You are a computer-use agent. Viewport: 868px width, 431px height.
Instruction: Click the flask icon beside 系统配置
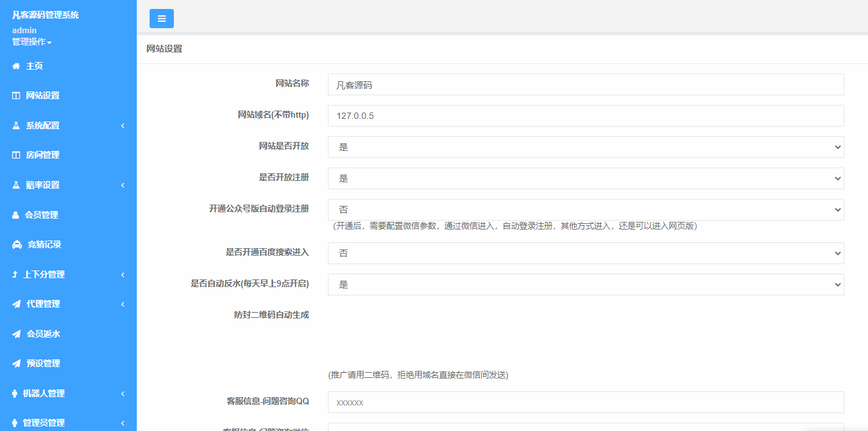pyautogui.click(x=17, y=126)
